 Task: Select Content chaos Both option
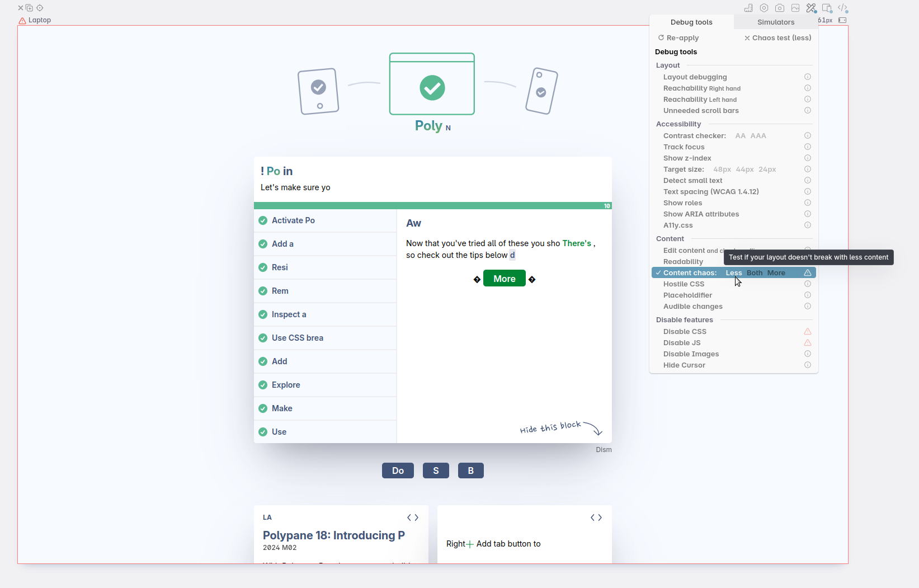click(x=755, y=273)
